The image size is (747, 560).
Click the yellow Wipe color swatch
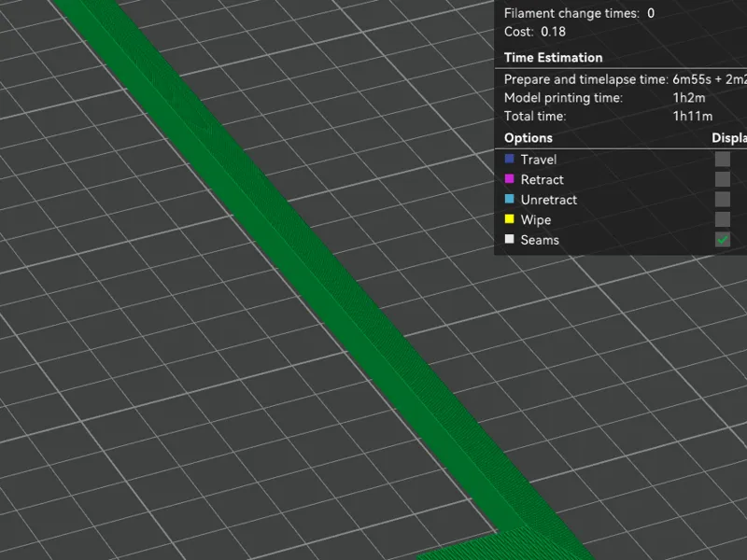(x=509, y=218)
